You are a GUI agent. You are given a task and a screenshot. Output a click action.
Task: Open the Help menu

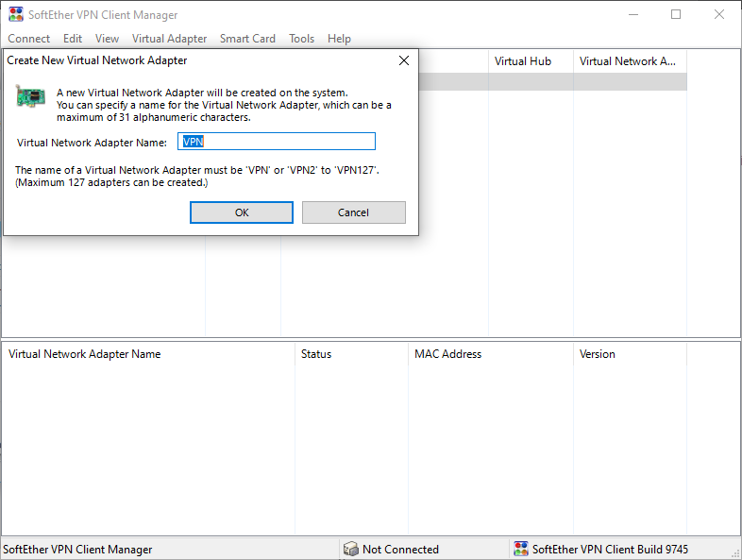[x=339, y=39]
